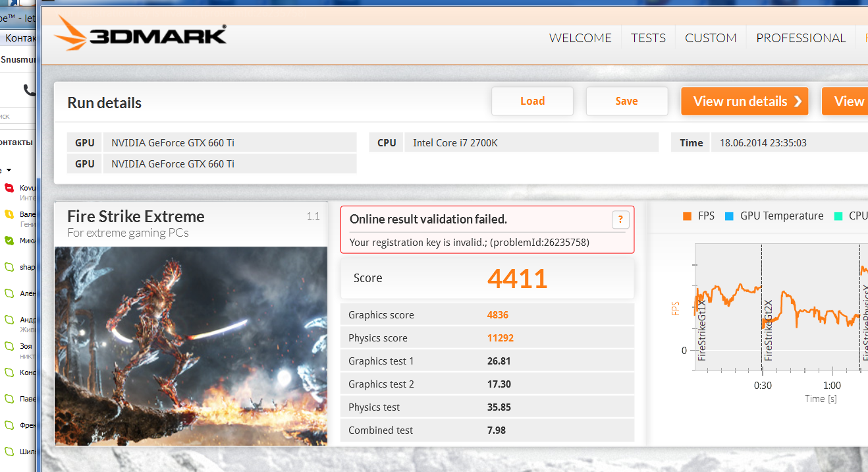Expand the Skype contact filter dropdown arrow

9,170
